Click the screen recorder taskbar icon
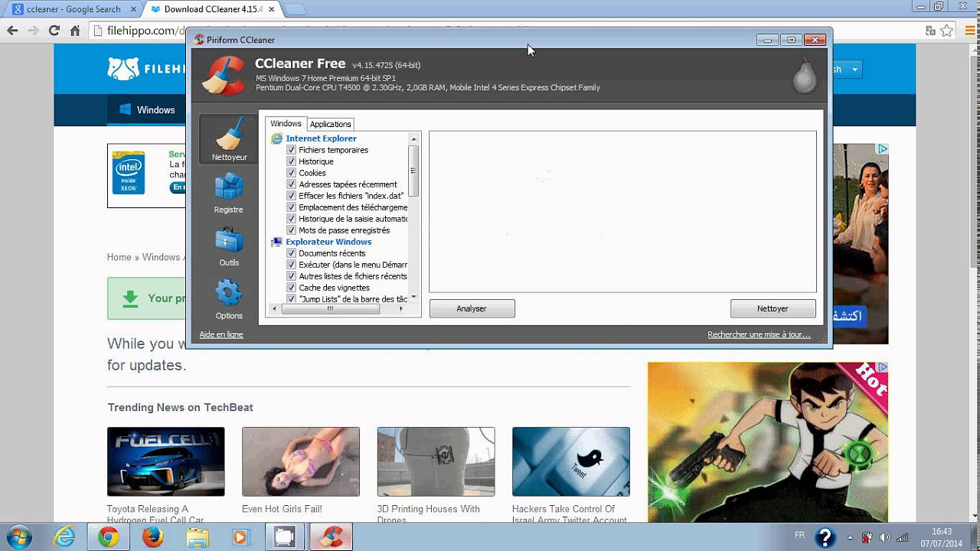980x551 pixels. (x=284, y=537)
